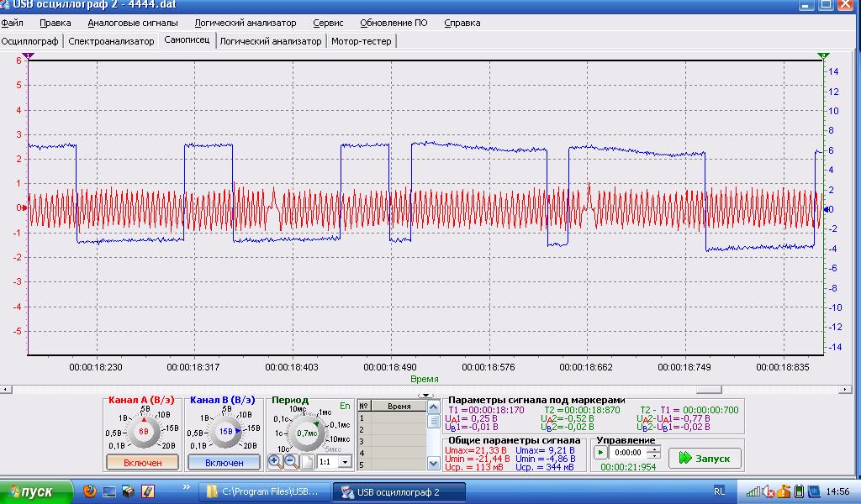Collapse the bottom panel with the arrow handle
The image size is (861, 504).
tap(425, 395)
